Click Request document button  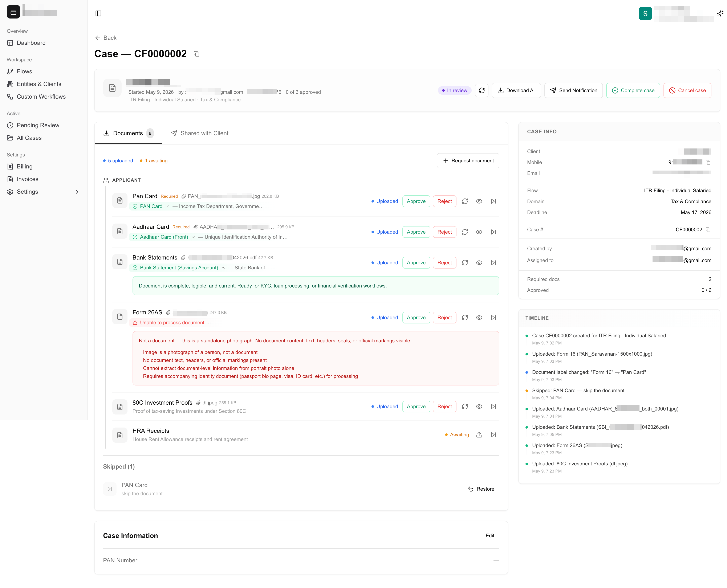coord(468,160)
